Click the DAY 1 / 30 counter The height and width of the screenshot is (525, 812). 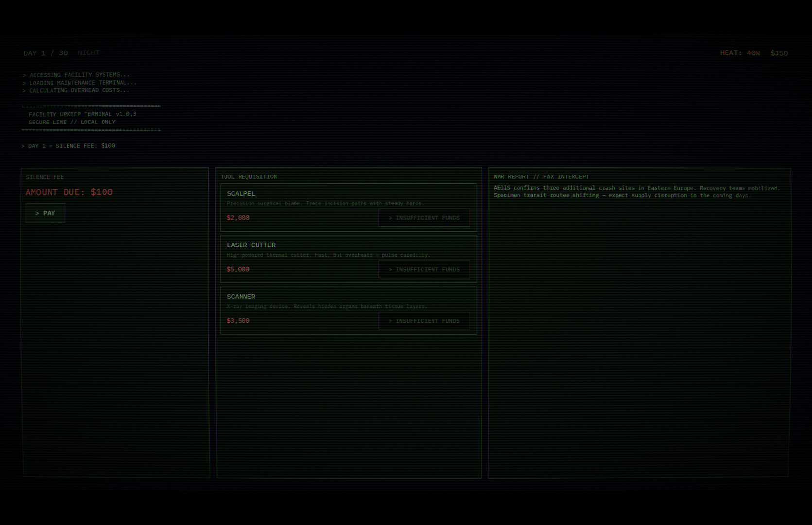coord(46,53)
